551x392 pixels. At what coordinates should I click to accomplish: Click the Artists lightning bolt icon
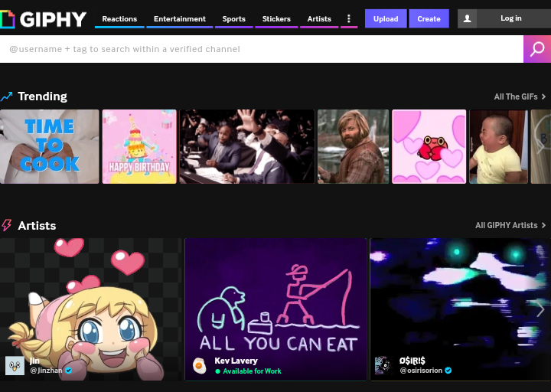(6, 225)
